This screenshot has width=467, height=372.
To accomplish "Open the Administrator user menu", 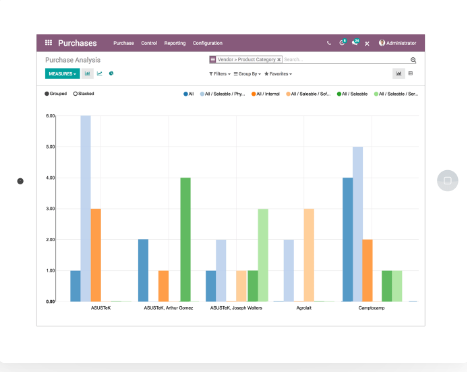I will pyautogui.click(x=397, y=43).
